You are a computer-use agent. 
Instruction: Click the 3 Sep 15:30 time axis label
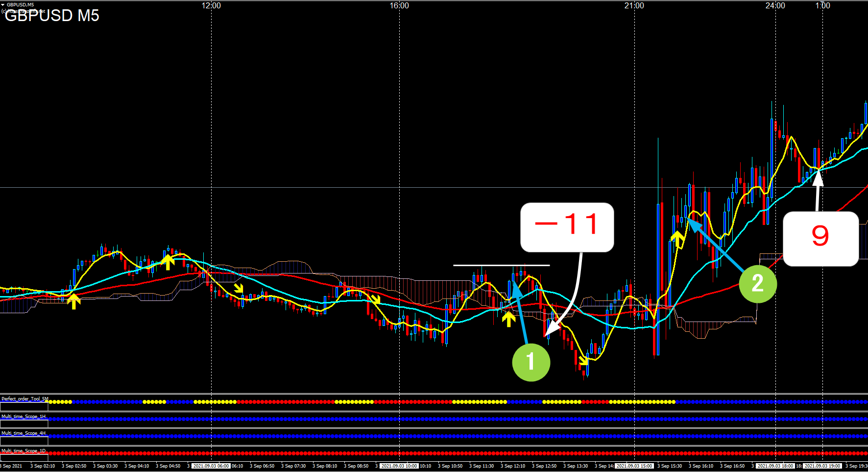pyautogui.click(x=670, y=466)
